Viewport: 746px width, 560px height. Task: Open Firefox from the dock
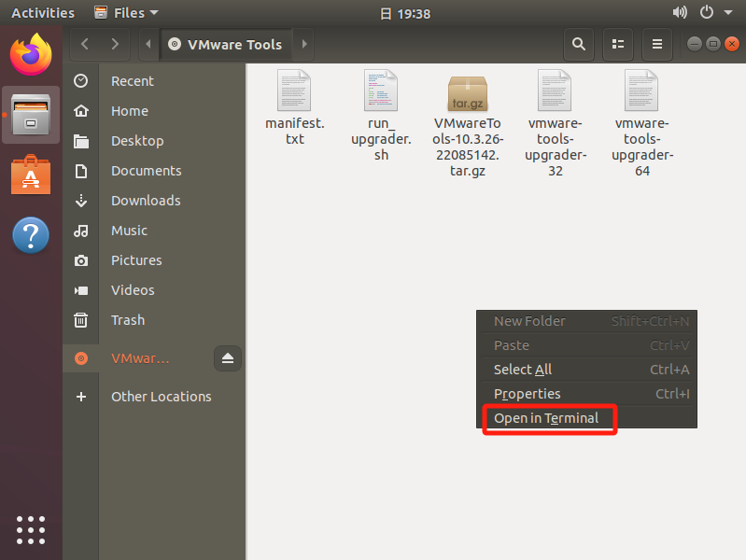[x=31, y=55]
